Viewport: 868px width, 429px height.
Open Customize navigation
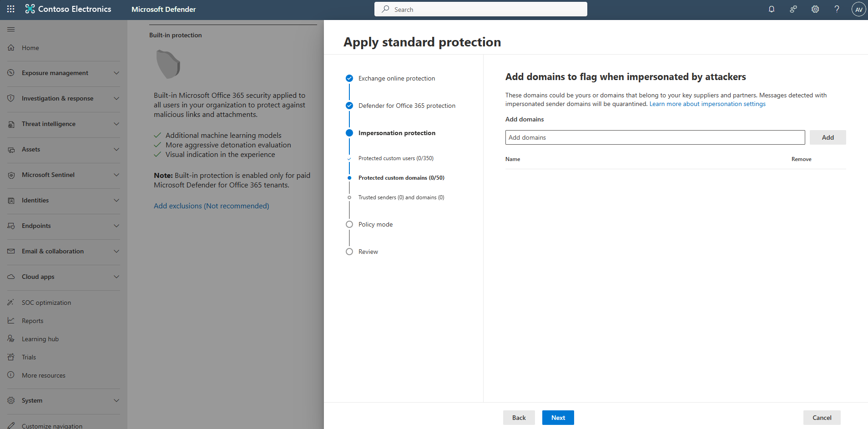(52, 426)
